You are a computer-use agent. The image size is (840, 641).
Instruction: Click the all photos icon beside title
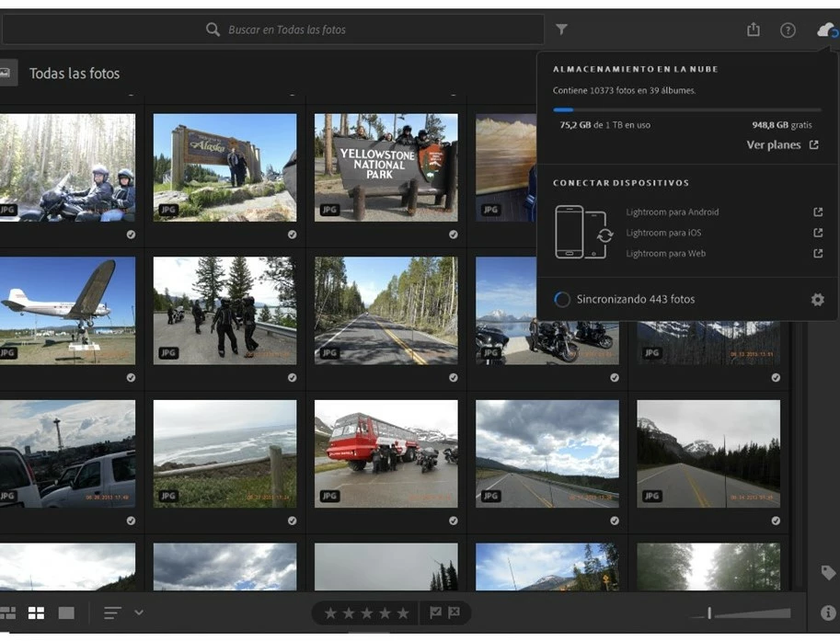tap(6, 73)
